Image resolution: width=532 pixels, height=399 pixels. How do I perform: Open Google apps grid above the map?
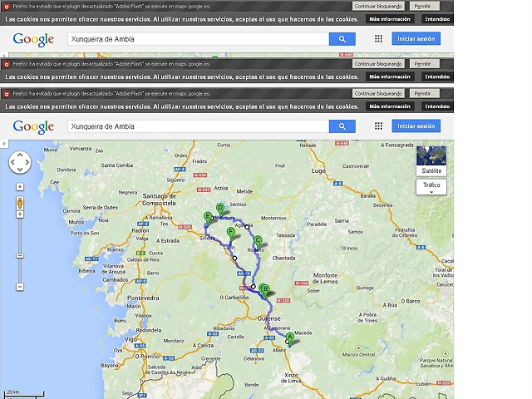click(379, 126)
